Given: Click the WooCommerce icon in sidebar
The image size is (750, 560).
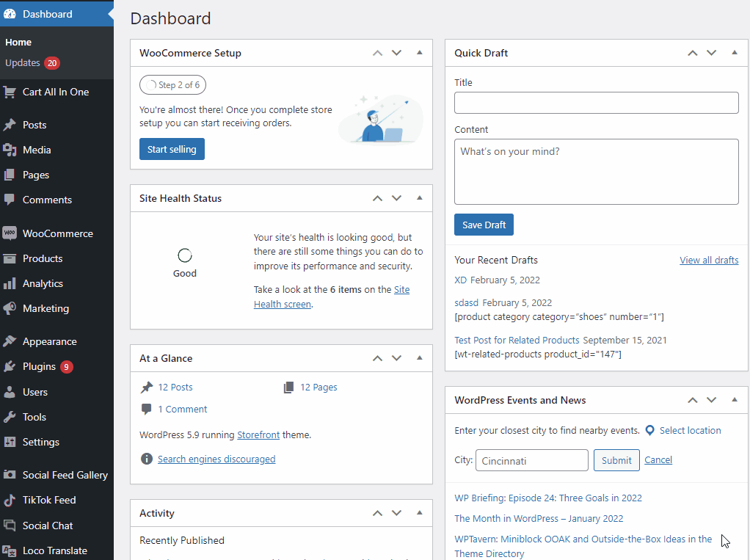Looking at the screenshot, I should (x=10, y=233).
